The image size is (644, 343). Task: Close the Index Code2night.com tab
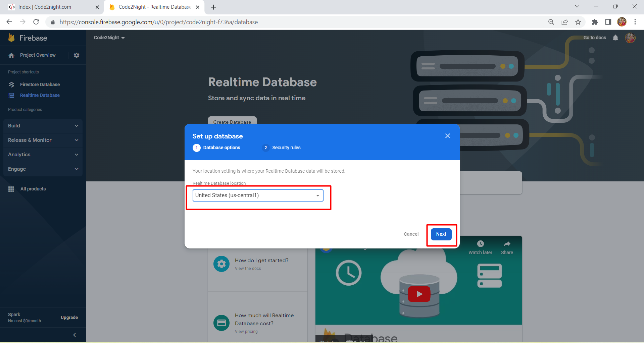tap(97, 7)
